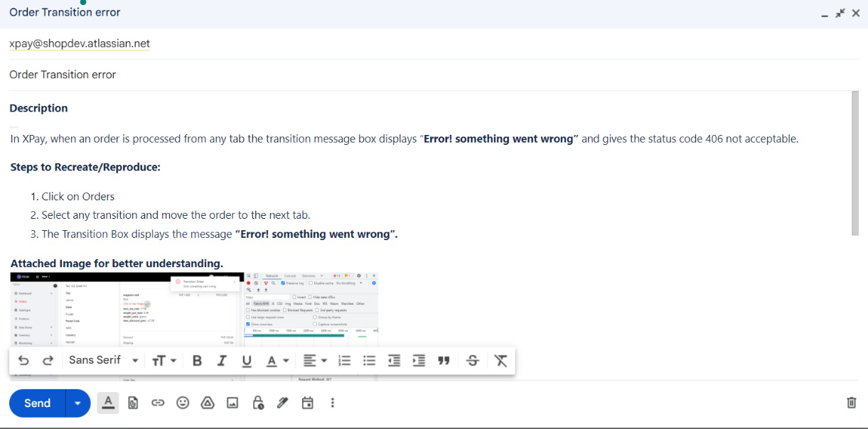Redo the last undone edit
The image size is (868, 429).
[48, 361]
